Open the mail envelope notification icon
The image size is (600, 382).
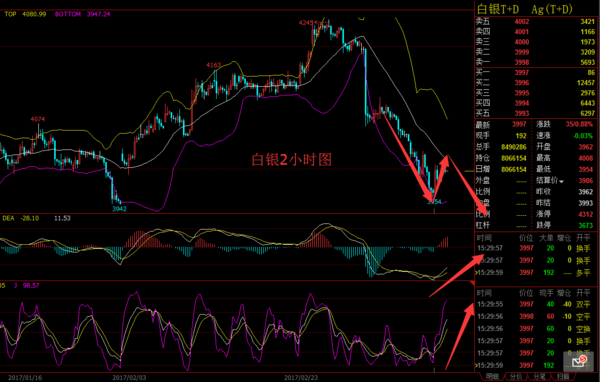click(579, 361)
